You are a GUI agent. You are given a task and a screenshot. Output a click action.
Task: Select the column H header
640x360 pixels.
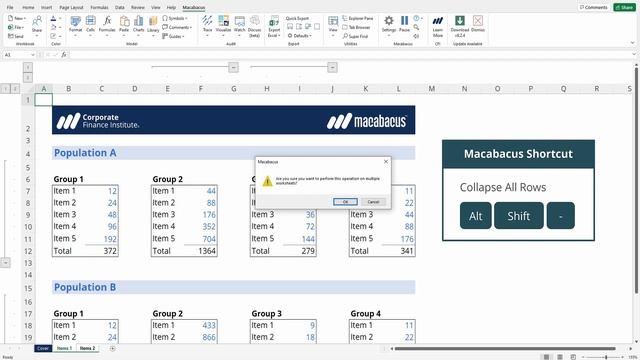coord(267,89)
